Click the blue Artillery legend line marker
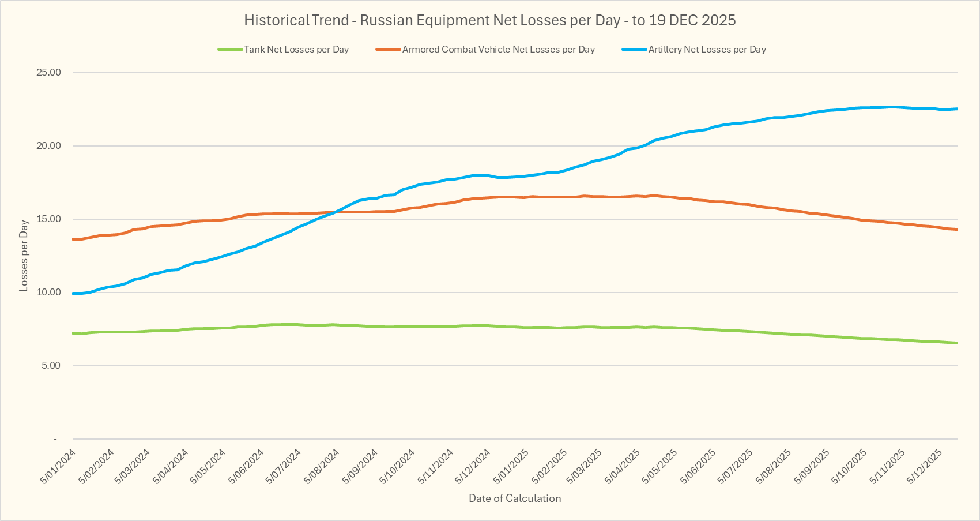 (634, 50)
